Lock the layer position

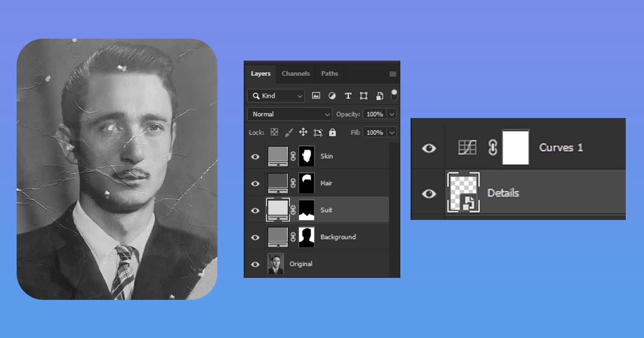coord(304,131)
